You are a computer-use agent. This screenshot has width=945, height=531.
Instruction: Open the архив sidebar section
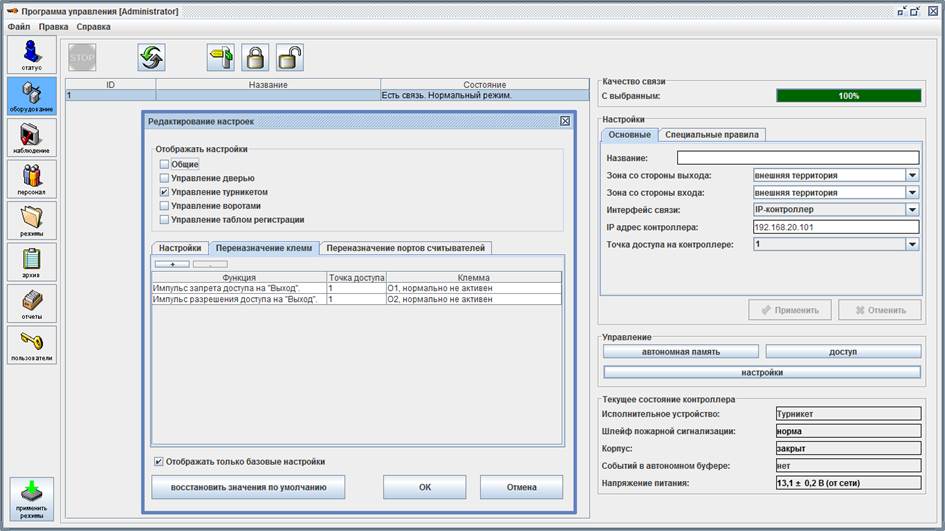[x=32, y=261]
